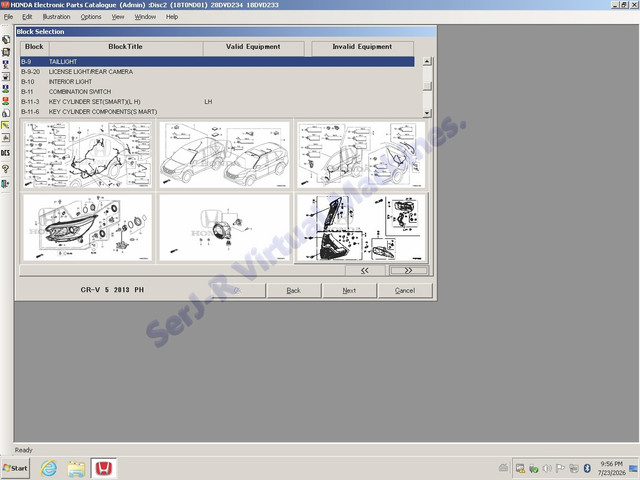
Task: Click the grey framed icon below yellow note
Action: tap(6, 138)
